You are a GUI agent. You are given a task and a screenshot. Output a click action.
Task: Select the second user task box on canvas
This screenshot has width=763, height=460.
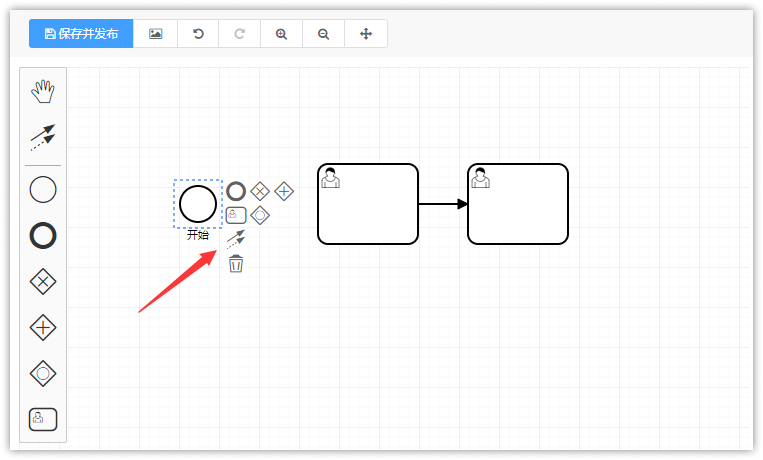[518, 204]
